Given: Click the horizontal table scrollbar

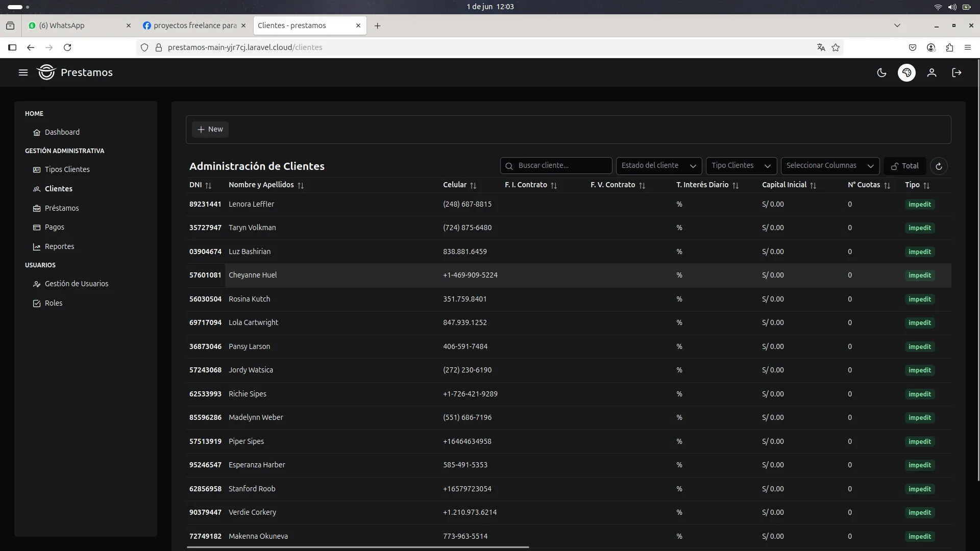Looking at the screenshot, I should [x=357, y=547].
